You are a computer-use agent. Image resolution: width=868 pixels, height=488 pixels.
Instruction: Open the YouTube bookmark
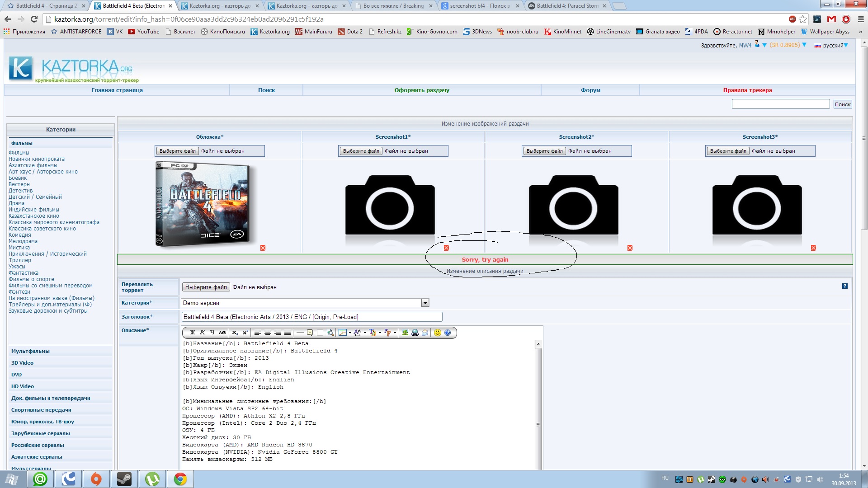click(144, 32)
